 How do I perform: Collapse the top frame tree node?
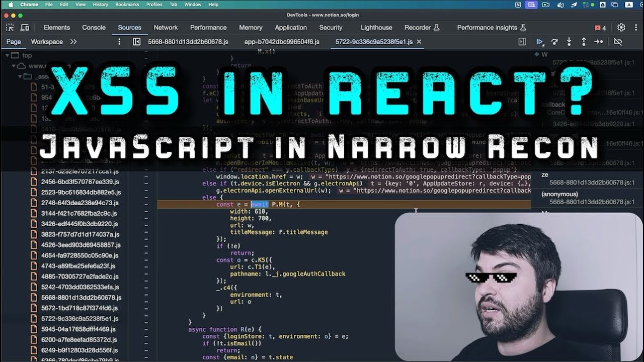tap(8, 55)
